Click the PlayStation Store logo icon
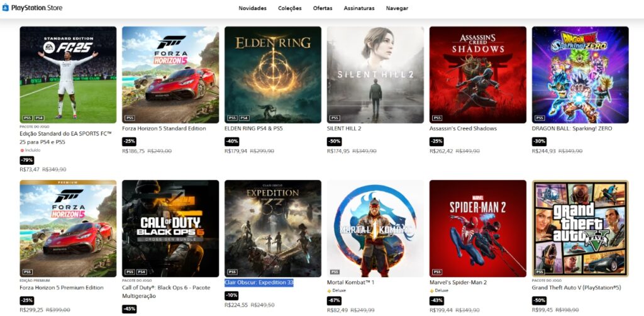Viewport: 644px width, 316px height. 5,8
